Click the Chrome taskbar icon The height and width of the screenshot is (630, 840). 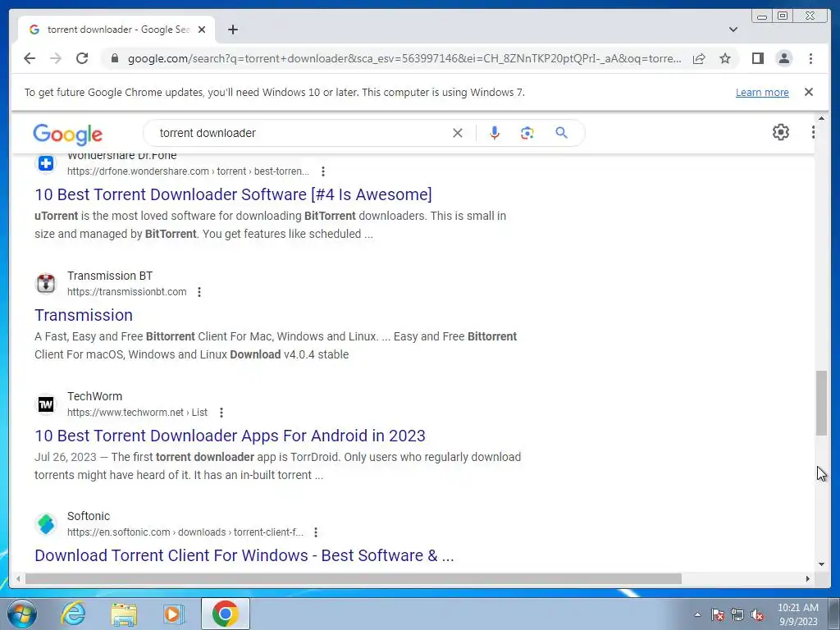pyautogui.click(x=225, y=614)
